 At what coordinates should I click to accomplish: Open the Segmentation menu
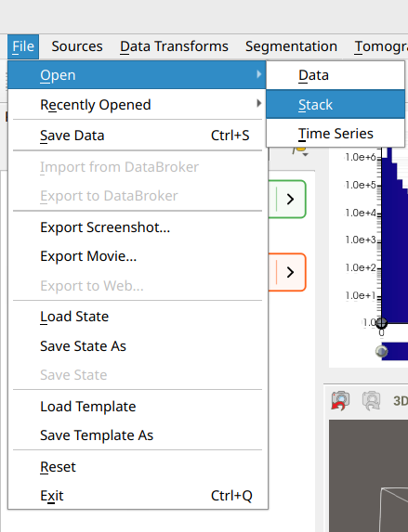click(291, 46)
